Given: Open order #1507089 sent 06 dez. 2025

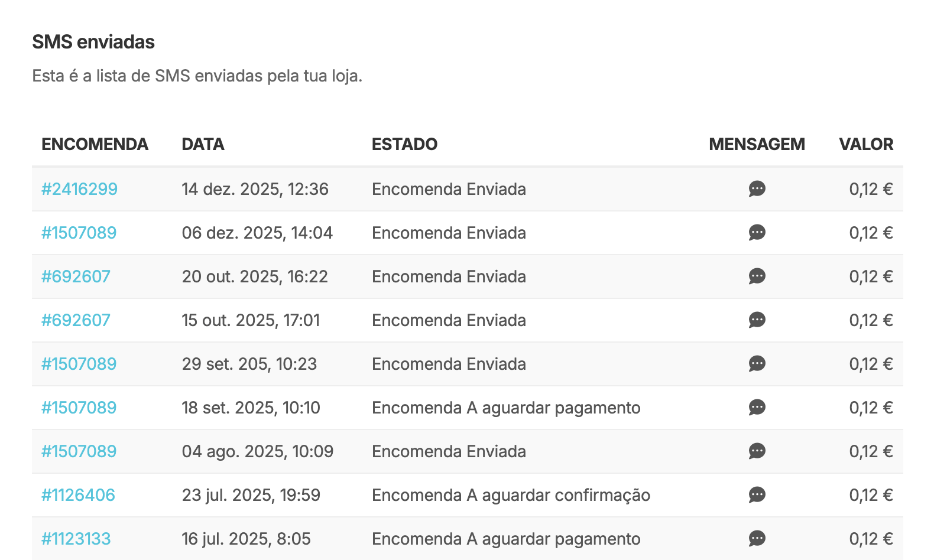Looking at the screenshot, I should coord(79,233).
